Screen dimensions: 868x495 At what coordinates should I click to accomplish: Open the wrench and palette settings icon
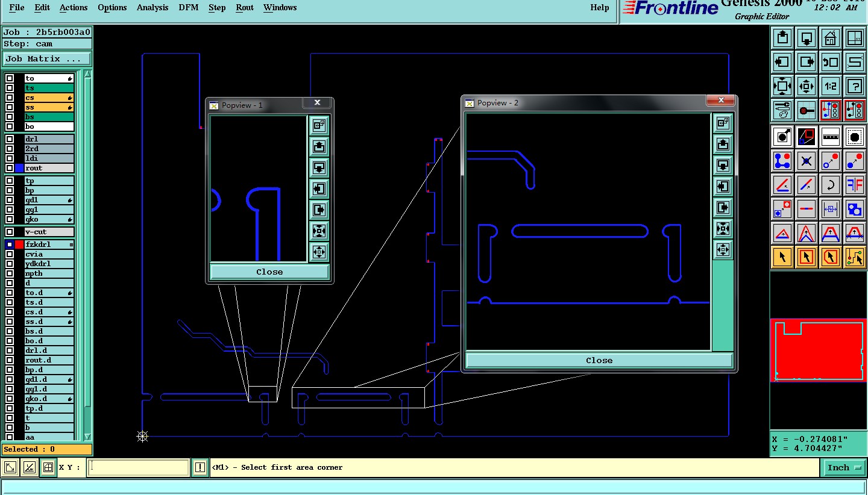pos(782,110)
